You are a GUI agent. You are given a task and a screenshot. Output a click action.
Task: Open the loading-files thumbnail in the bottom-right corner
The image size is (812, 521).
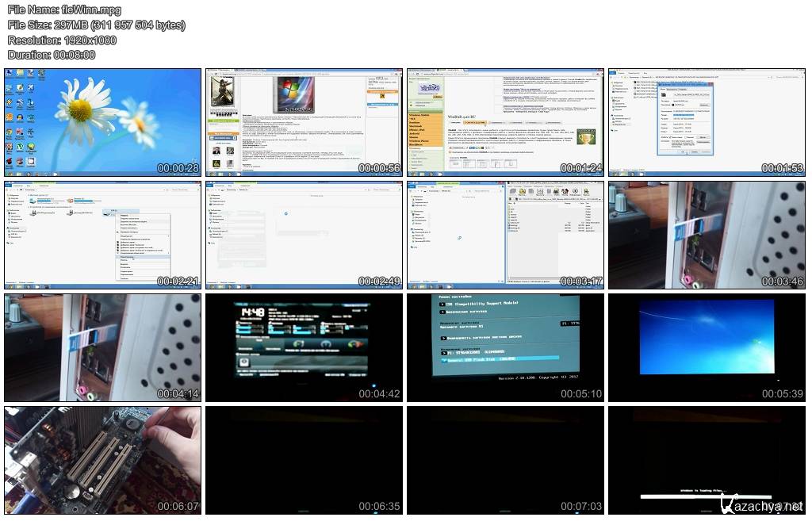point(707,460)
